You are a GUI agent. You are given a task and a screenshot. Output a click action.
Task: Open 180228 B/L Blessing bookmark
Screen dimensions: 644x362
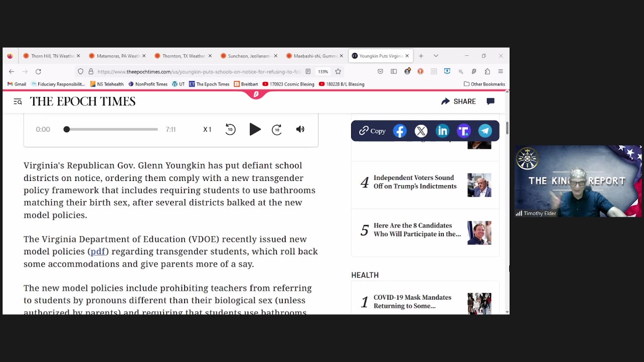[x=342, y=84]
